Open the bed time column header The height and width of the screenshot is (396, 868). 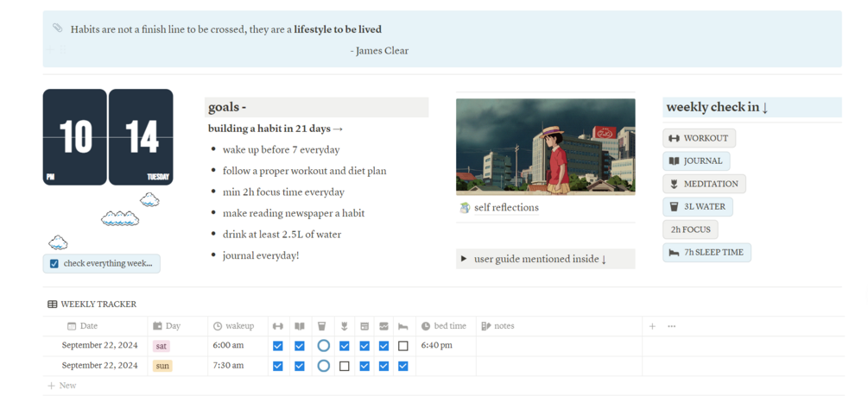click(x=446, y=326)
